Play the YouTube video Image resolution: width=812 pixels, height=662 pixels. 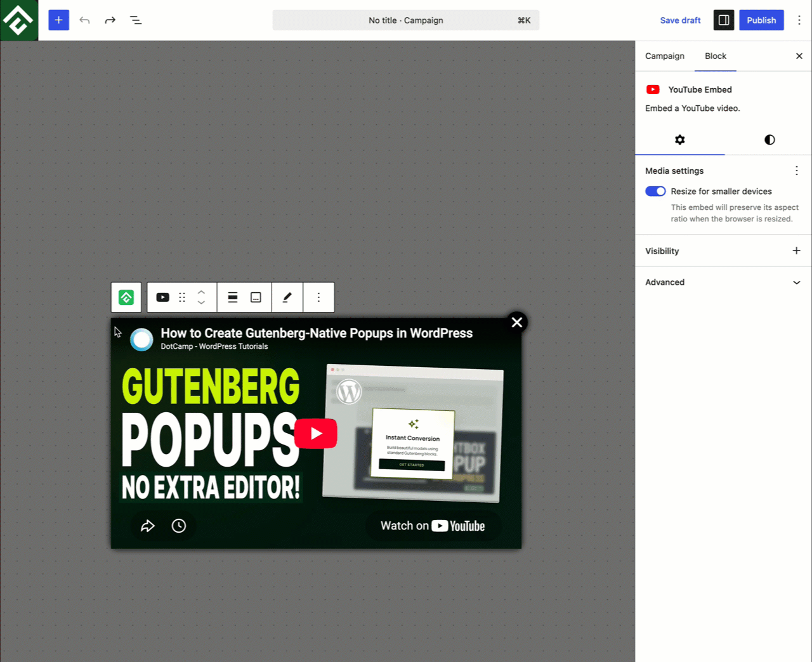[316, 434]
